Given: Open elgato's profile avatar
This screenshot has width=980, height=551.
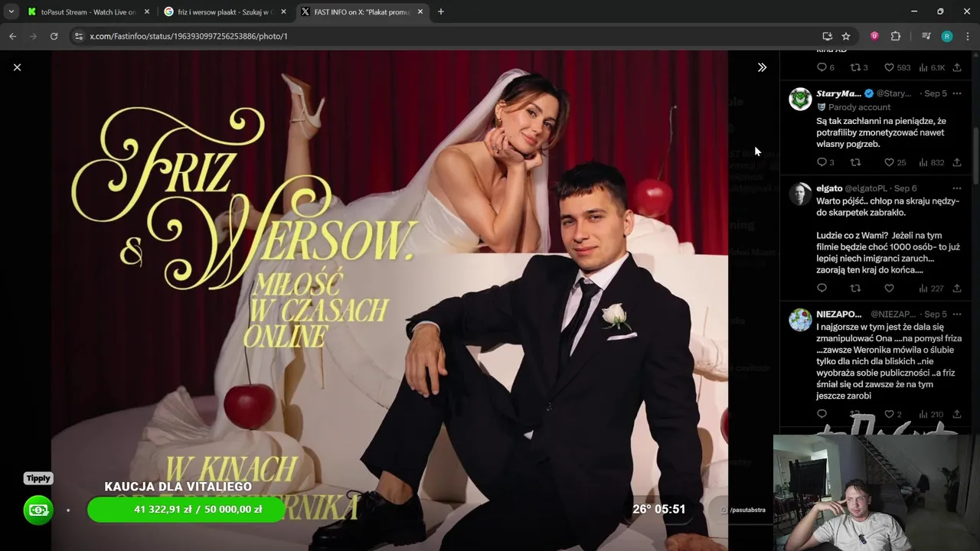Looking at the screenshot, I should 800,194.
